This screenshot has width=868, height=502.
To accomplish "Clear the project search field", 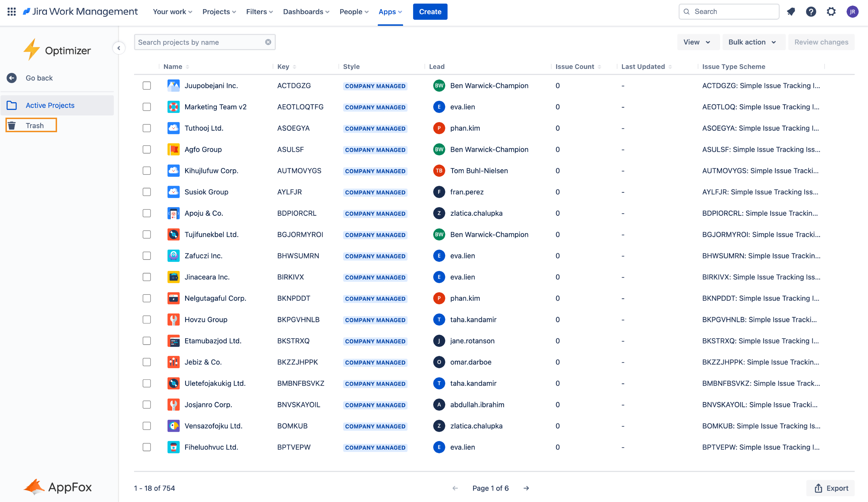I will [268, 42].
